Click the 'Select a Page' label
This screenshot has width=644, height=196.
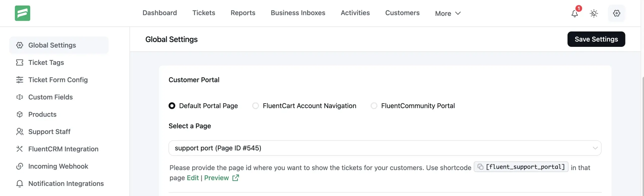point(190,126)
